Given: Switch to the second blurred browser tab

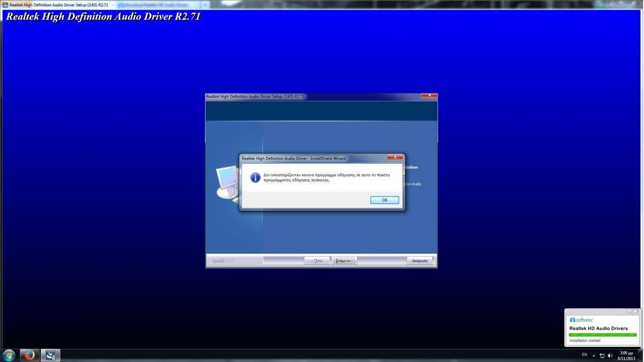Looking at the screenshot, I should pos(158,4).
